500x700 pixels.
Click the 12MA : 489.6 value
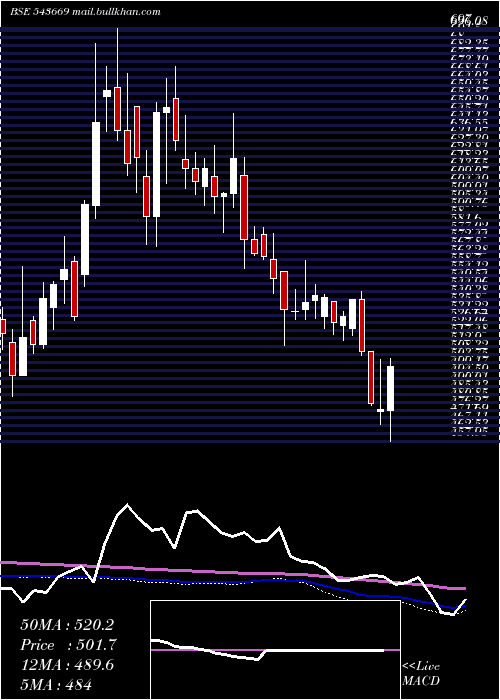point(67,665)
